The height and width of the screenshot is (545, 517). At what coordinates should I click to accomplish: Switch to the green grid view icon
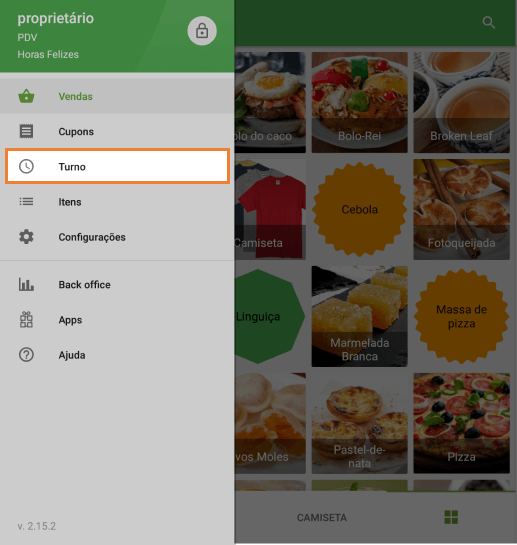coord(451,517)
